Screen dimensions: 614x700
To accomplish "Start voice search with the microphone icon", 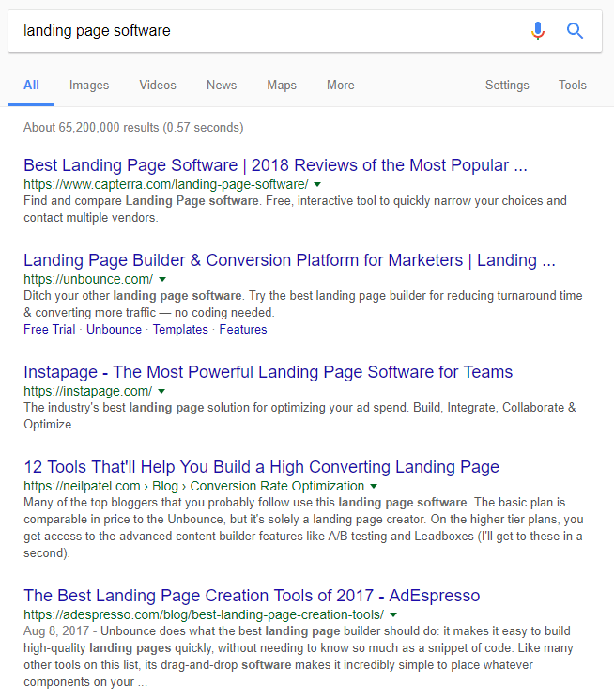I will 538,31.
